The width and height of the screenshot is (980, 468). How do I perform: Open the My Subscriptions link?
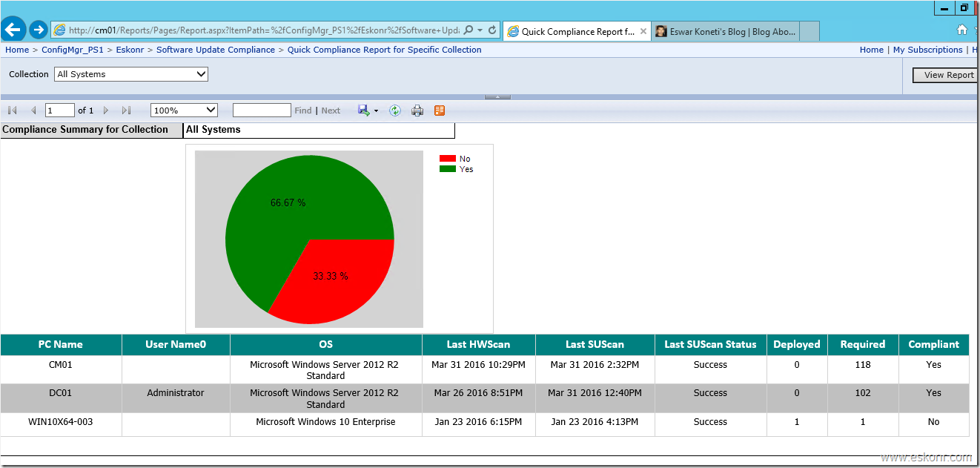click(x=927, y=50)
